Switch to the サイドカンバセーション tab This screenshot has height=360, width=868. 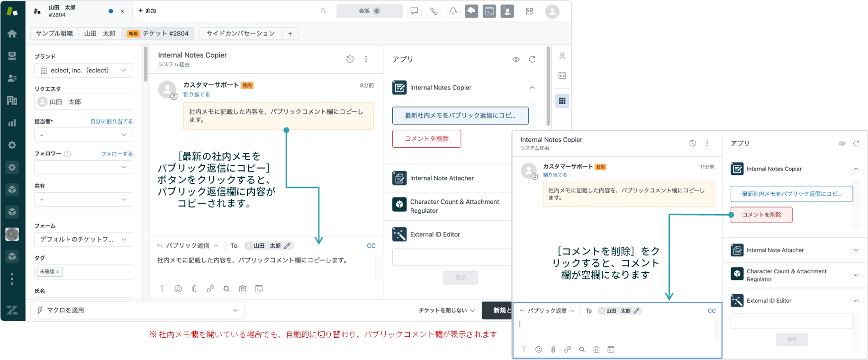click(x=241, y=34)
